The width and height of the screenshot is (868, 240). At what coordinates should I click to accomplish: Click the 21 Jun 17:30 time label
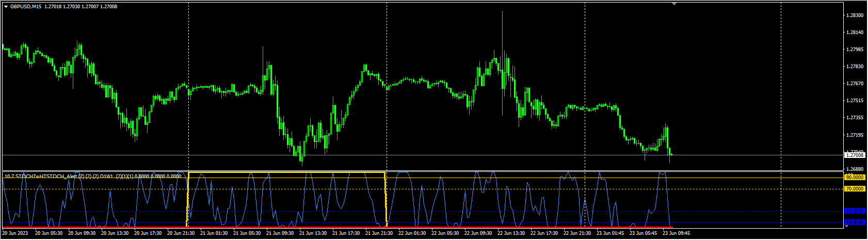pos(346,233)
